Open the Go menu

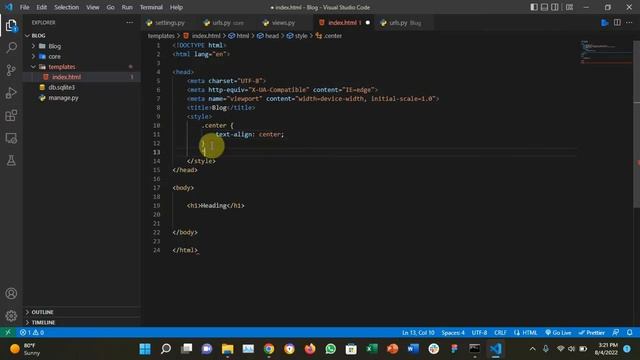(x=111, y=7)
